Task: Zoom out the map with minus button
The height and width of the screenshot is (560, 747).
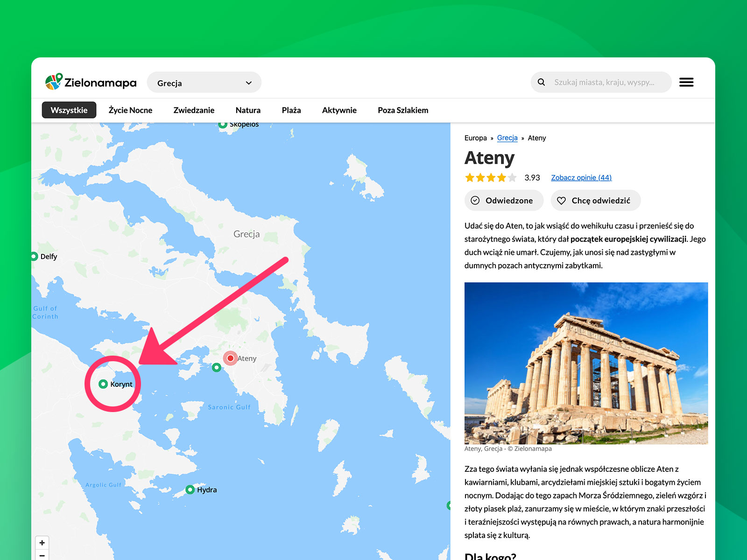Action: coord(42,555)
